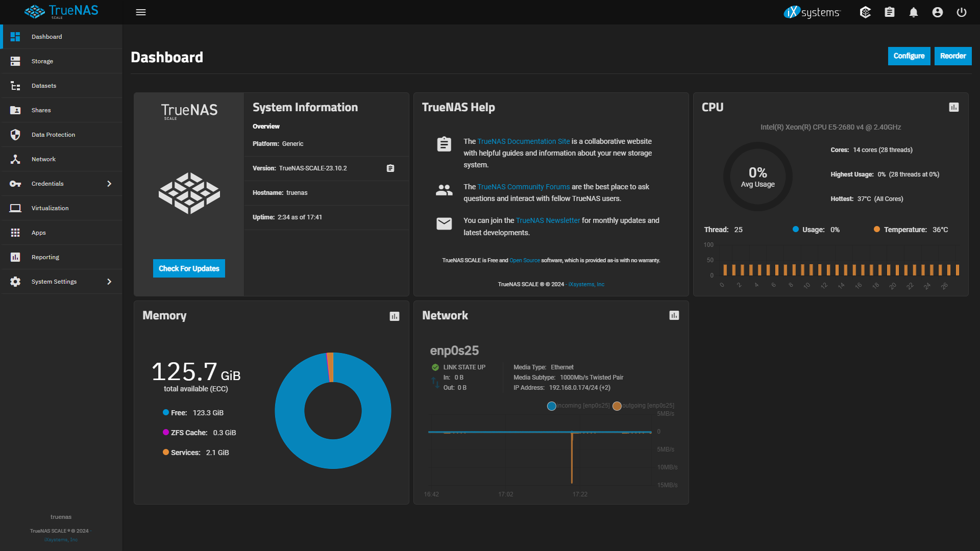Open the Open Source link
The width and height of the screenshot is (980, 551).
click(525, 260)
